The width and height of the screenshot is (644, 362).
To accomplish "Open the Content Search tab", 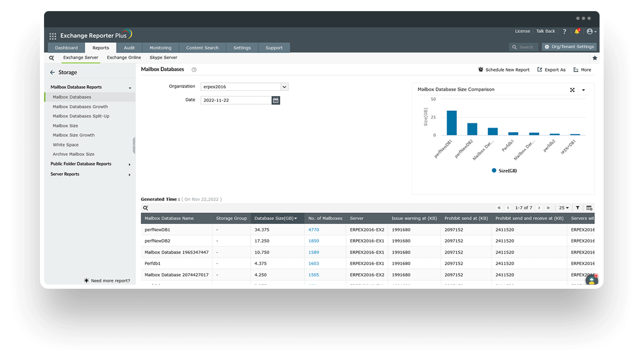I will tap(202, 48).
